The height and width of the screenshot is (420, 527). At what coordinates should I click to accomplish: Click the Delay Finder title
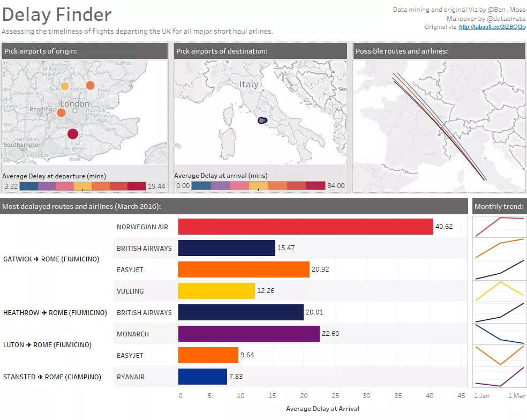click(x=57, y=14)
